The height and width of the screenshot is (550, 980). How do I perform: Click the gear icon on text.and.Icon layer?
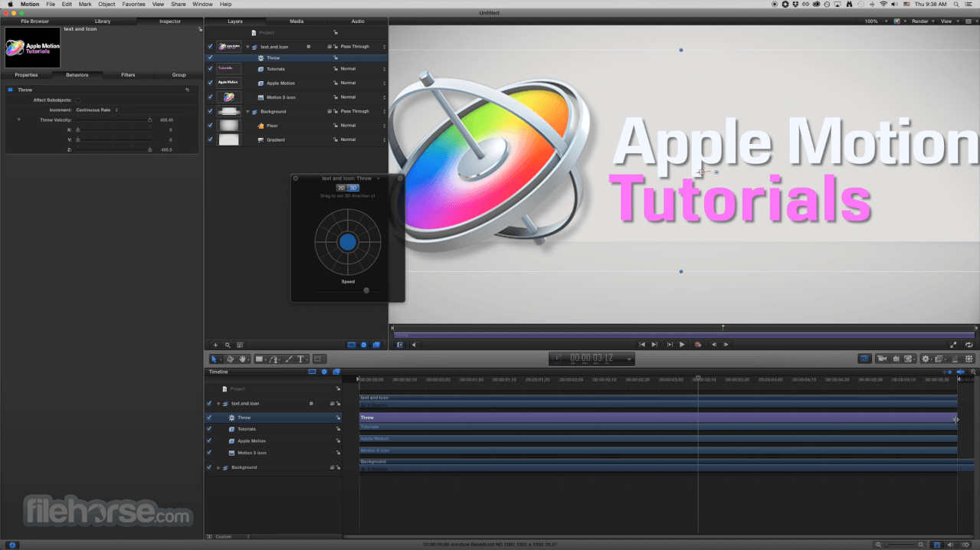[x=308, y=47]
